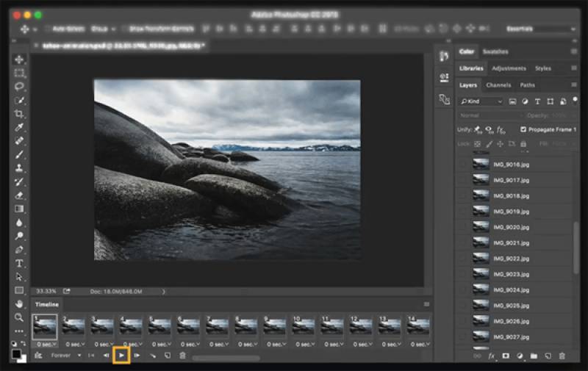
Task: Pick the Type tool
Action: (x=20, y=263)
